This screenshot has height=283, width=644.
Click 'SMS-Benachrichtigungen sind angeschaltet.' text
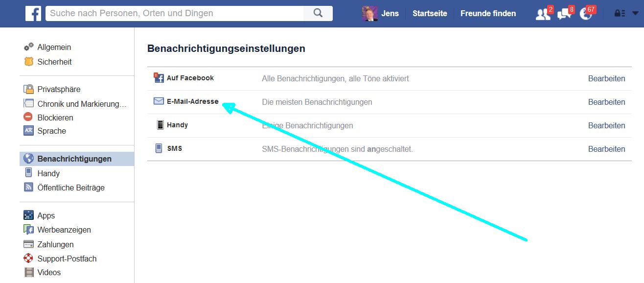click(337, 149)
